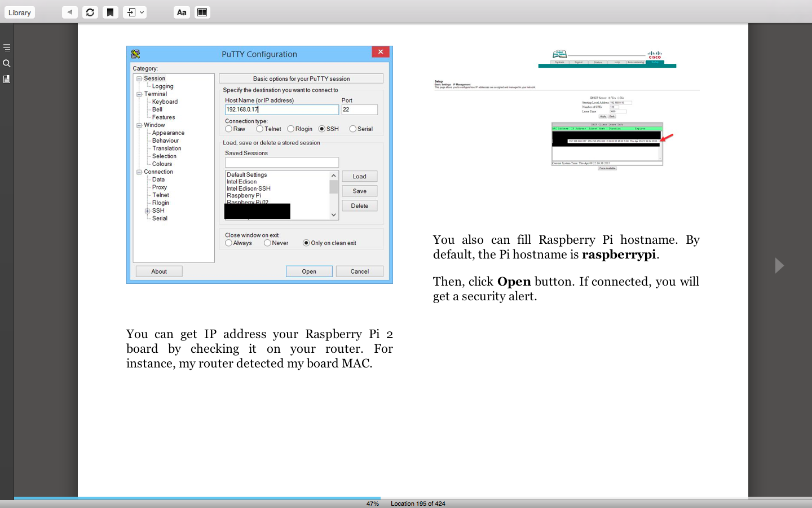The image size is (812, 508).
Task: Select Keyboard under Terminal
Action: click(x=165, y=102)
